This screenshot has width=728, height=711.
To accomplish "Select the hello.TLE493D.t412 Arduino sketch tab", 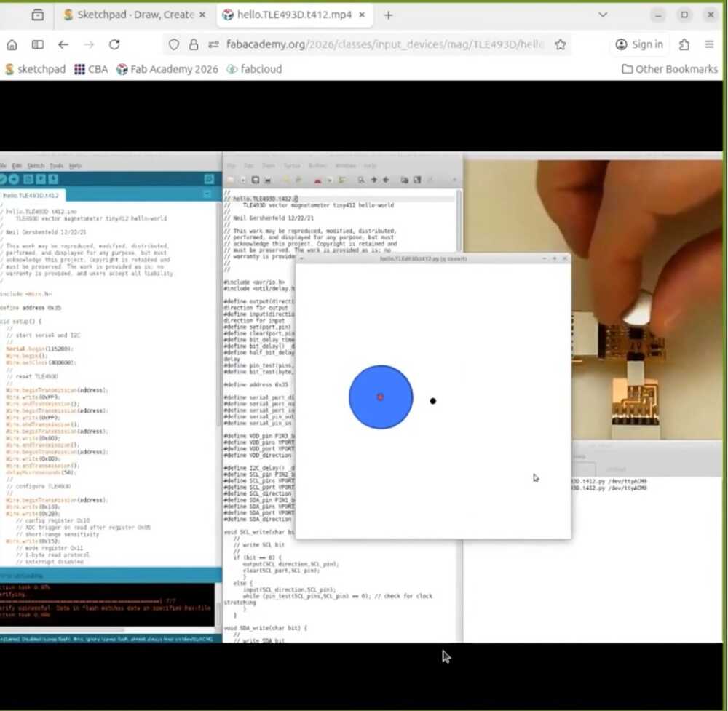I will [x=31, y=195].
